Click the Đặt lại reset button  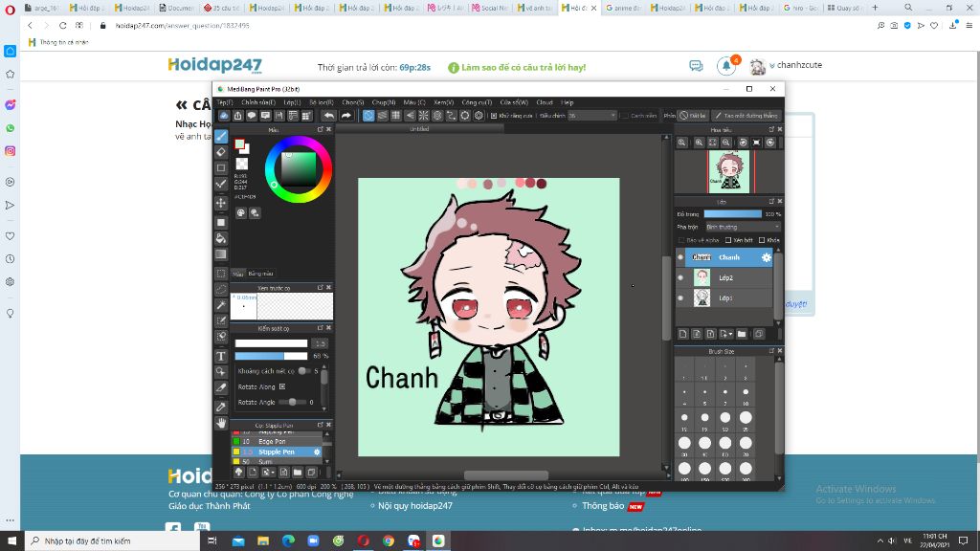point(693,116)
